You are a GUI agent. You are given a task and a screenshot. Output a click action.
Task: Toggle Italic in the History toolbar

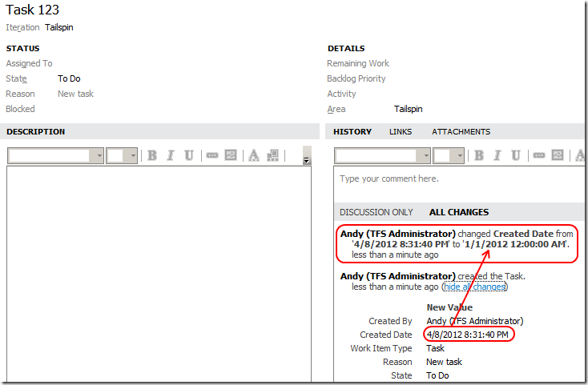click(x=497, y=155)
